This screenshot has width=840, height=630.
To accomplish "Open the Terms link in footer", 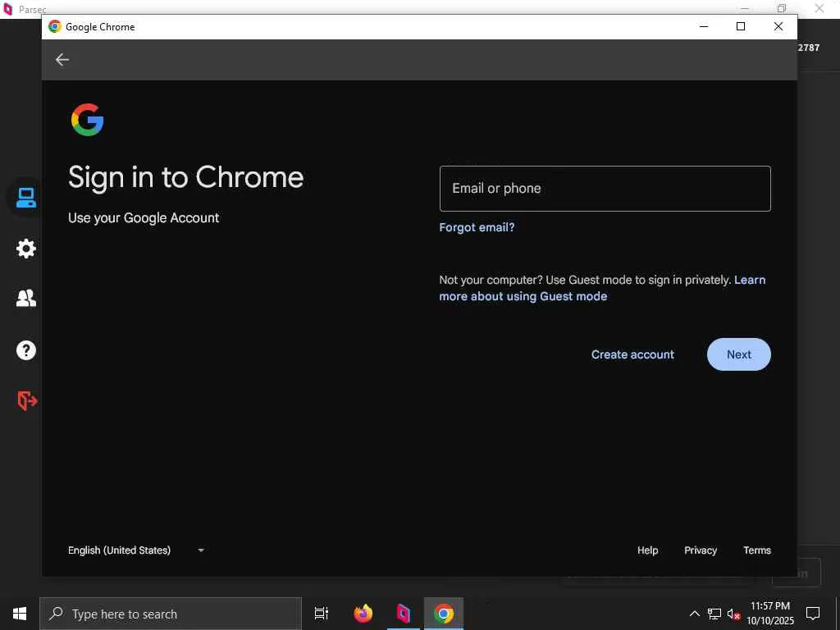I will click(756, 550).
